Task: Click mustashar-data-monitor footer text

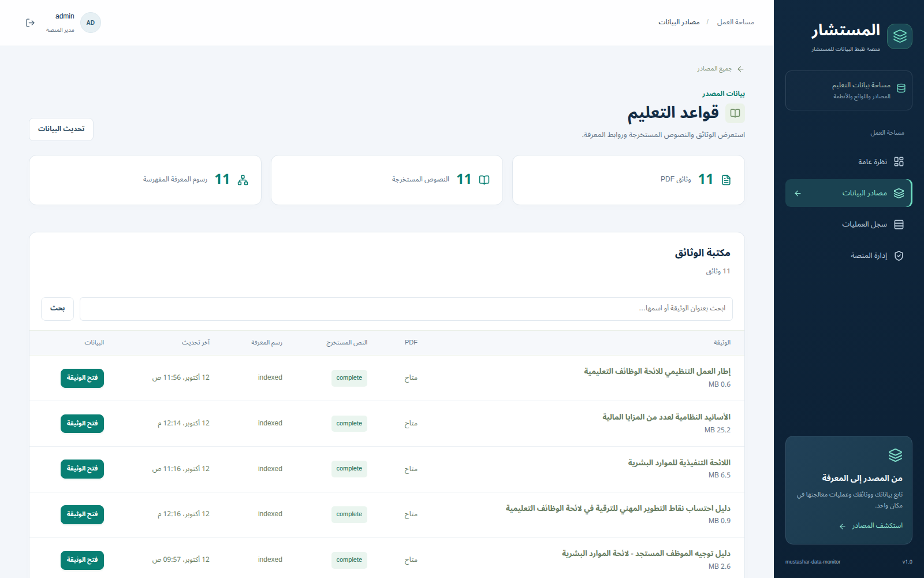Action: tap(813, 562)
